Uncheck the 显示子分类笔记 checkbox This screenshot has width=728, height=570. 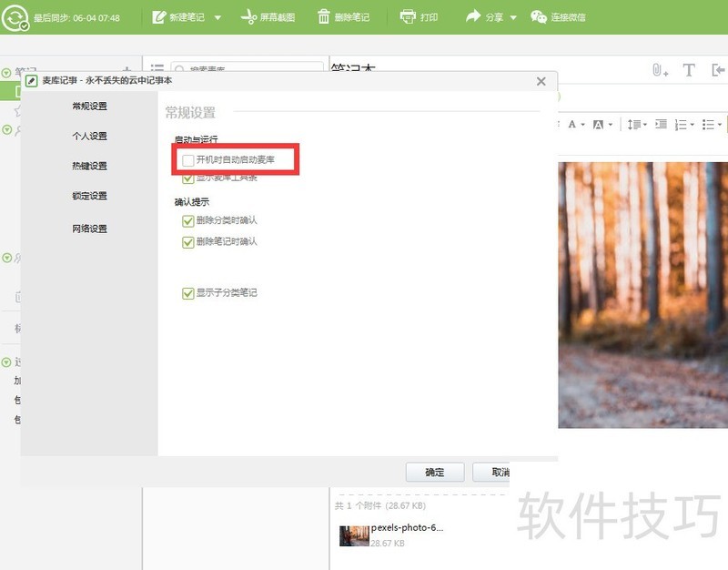(x=187, y=293)
